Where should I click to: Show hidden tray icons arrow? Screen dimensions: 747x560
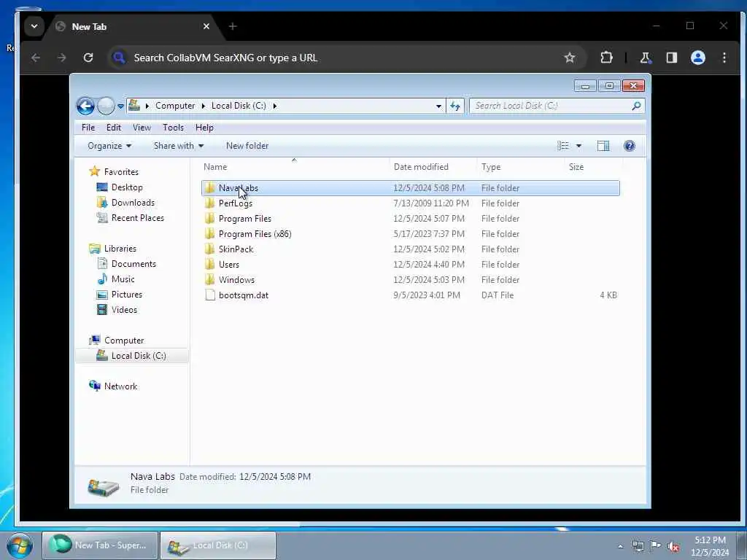[x=620, y=546]
